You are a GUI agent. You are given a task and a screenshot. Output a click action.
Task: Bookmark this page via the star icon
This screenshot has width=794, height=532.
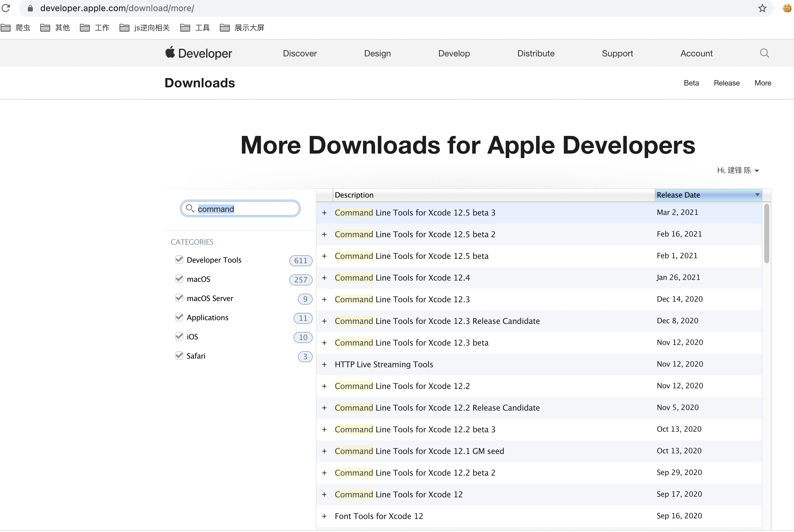click(762, 8)
